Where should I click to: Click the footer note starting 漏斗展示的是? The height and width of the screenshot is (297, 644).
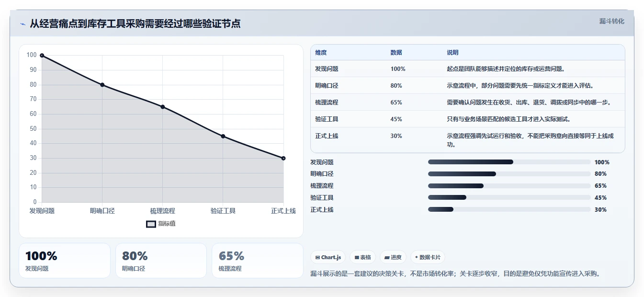(x=455, y=274)
